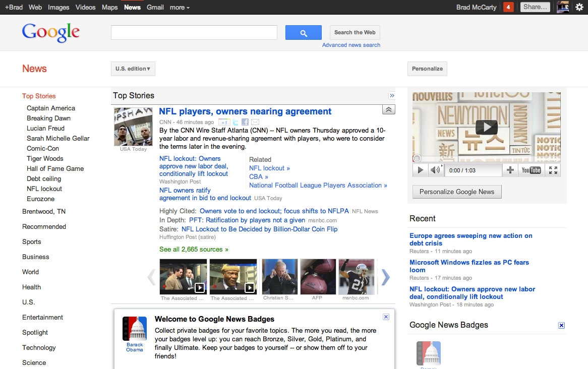Collapse the NFL story with up-chevron icon
588x369 pixels.
pos(388,109)
